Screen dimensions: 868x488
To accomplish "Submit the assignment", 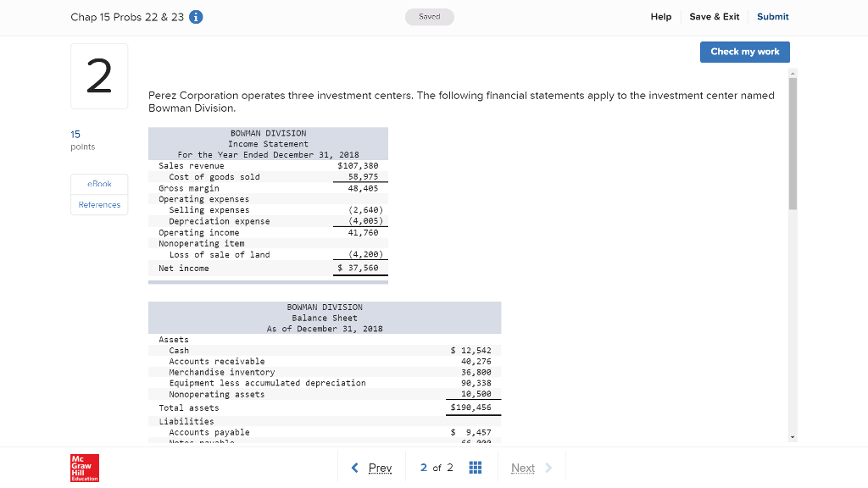I will click(x=772, y=17).
